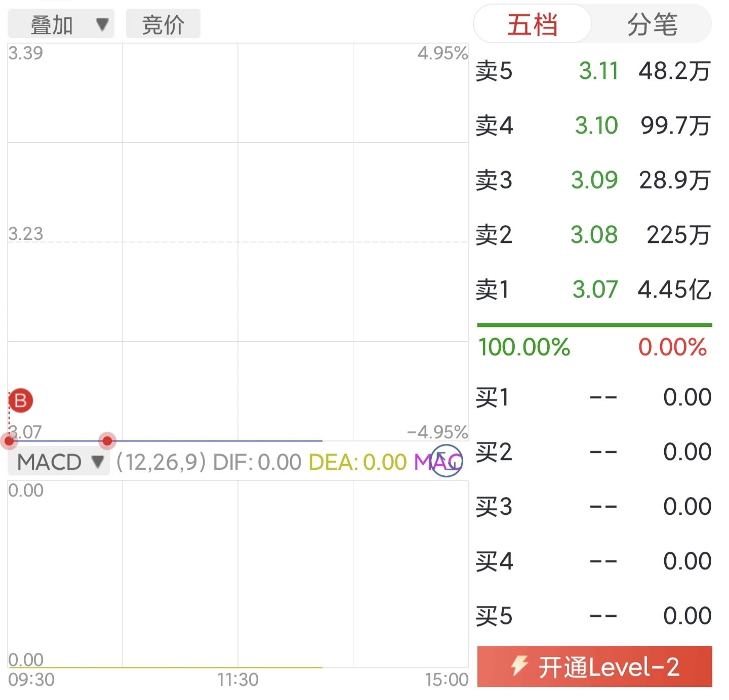Click the MACD parameters (12,26,9) text
This screenshot has height=700, width=729.
click(161, 462)
